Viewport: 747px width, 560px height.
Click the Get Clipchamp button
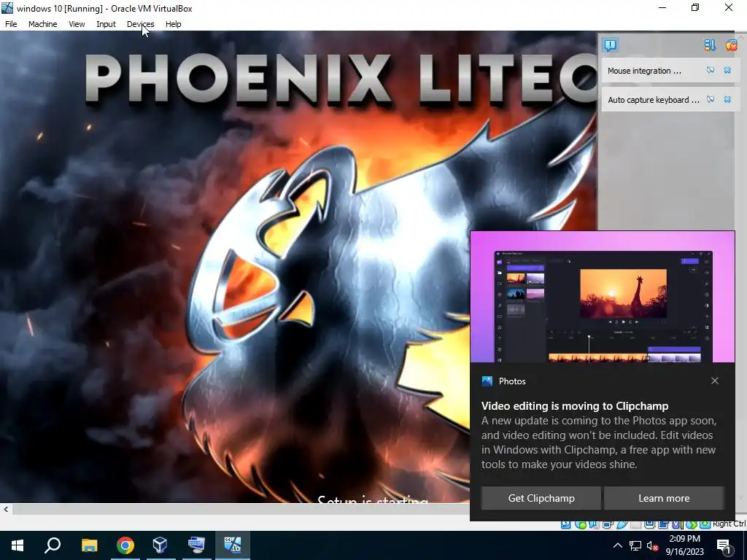[541, 498]
